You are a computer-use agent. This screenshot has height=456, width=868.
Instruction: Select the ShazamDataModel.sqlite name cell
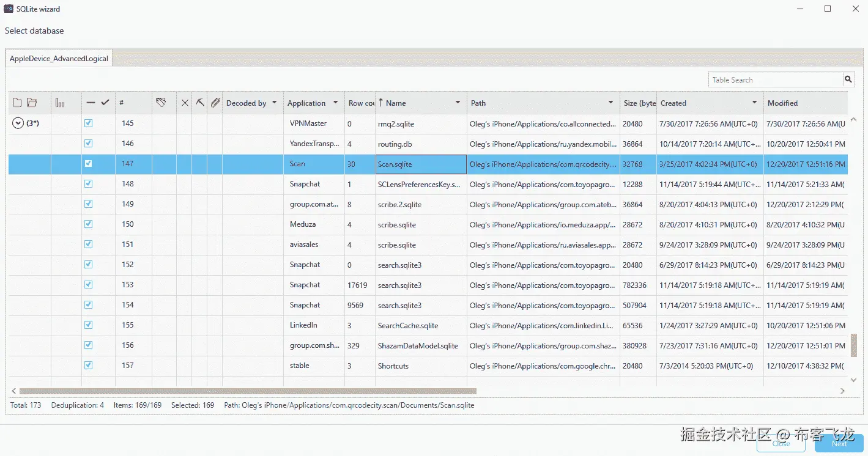pyautogui.click(x=421, y=345)
